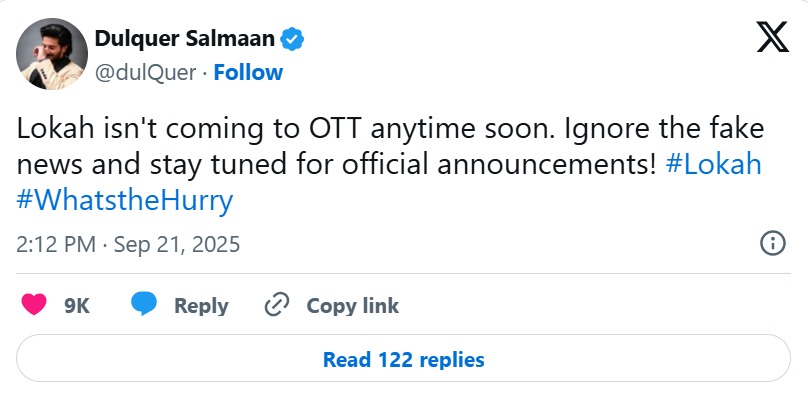Click the blue reply bubble icon
This screenshot has height=400, width=808.
click(x=145, y=305)
